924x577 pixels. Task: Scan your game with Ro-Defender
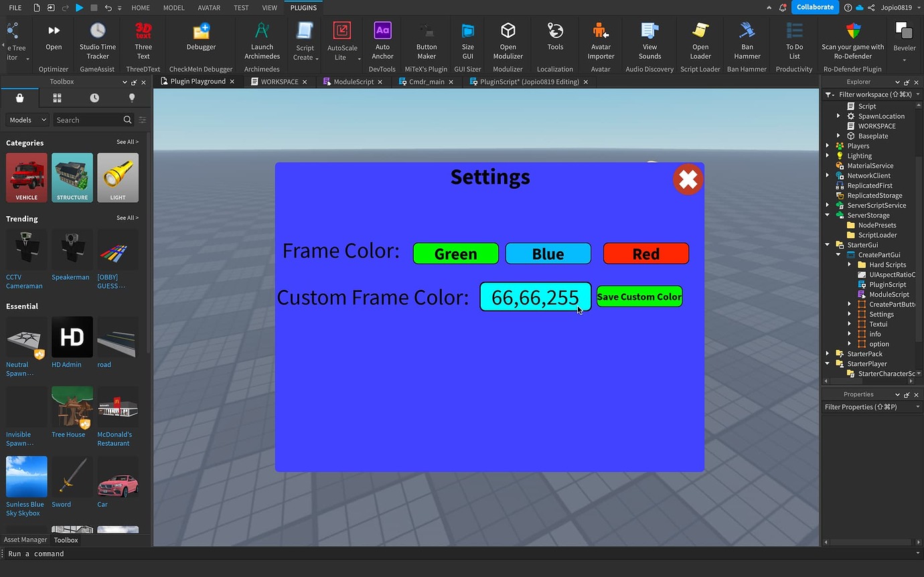coord(852,40)
